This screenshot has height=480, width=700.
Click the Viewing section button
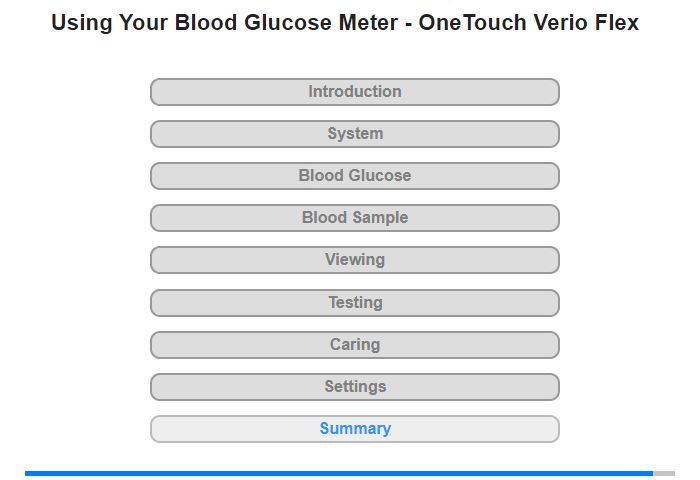point(354,260)
